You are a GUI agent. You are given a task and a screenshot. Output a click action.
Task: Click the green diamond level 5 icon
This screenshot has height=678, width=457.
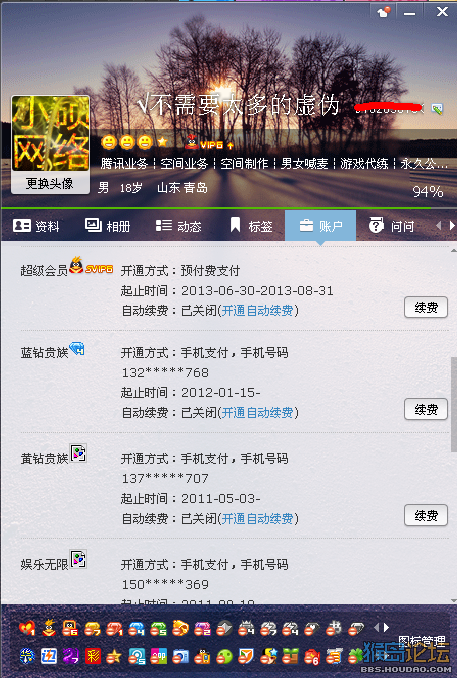coord(158,628)
